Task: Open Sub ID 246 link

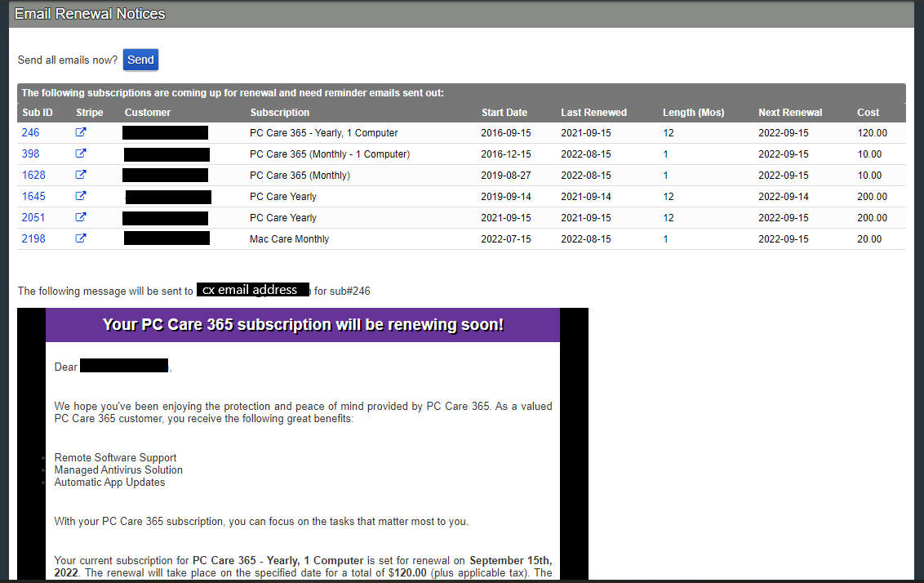Action: click(x=30, y=132)
